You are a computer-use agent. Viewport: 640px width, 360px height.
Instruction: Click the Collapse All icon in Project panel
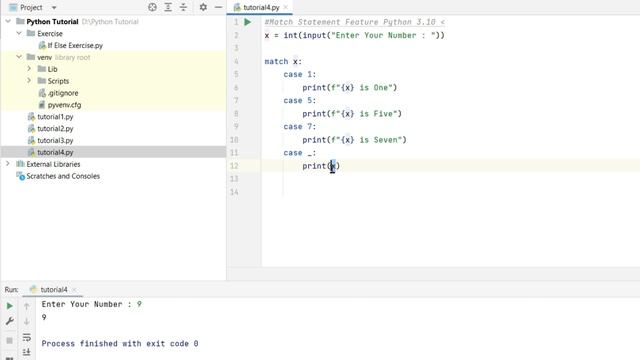point(183,7)
